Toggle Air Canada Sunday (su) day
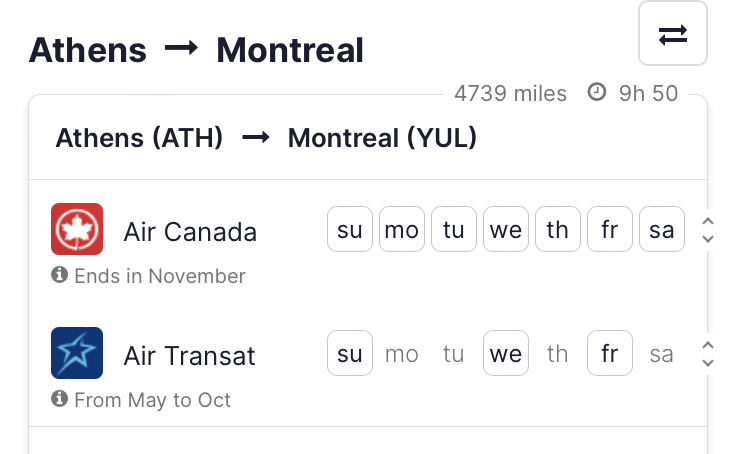Image resolution: width=736 pixels, height=454 pixels. [350, 229]
